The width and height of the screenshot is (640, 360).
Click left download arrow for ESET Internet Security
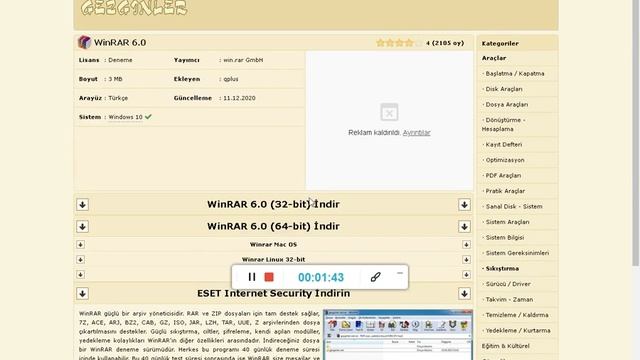(x=82, y=293)
